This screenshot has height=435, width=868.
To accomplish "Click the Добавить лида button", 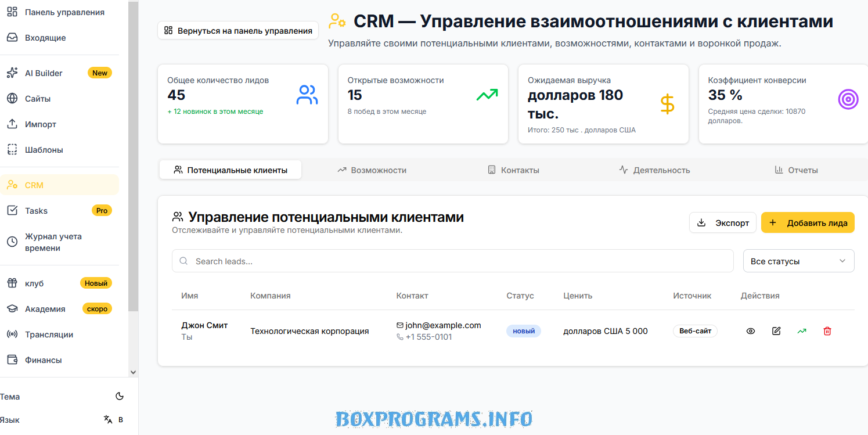I will 807,223.
